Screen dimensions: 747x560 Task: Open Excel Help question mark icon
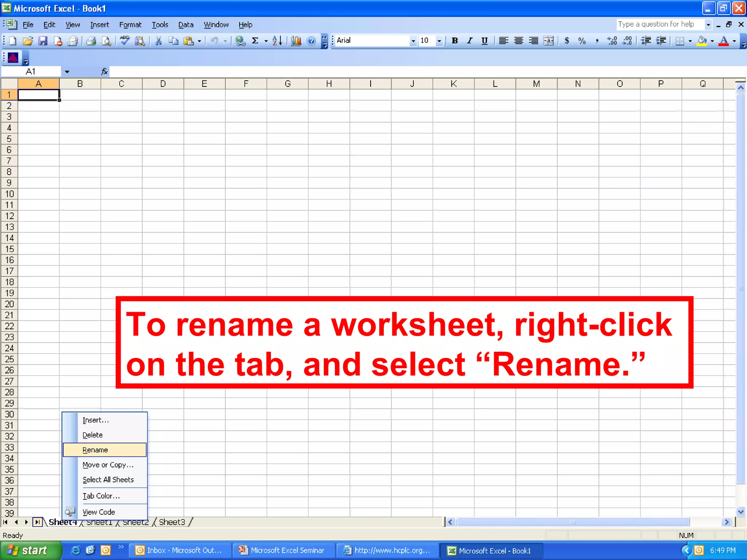click(311, 41)
